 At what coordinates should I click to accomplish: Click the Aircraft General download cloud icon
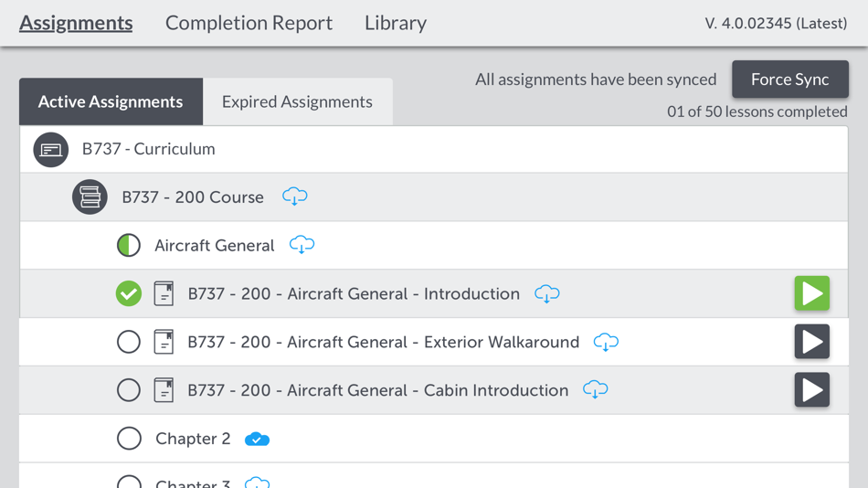click(302, 245)
